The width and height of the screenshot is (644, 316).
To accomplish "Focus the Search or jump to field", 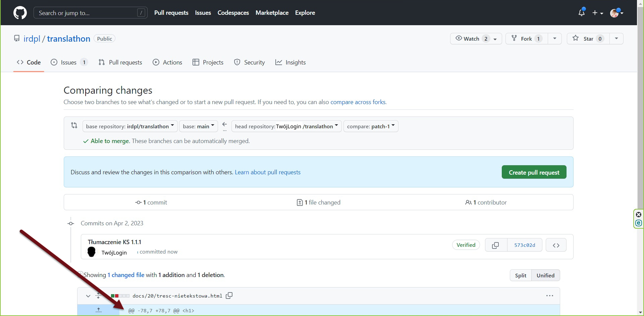I will pyautogui.click(x=91, y=13).
